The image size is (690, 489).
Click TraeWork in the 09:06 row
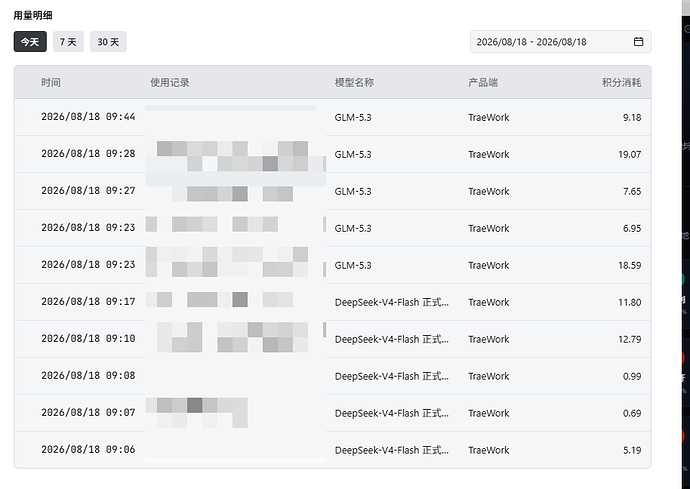coord(488,450)
